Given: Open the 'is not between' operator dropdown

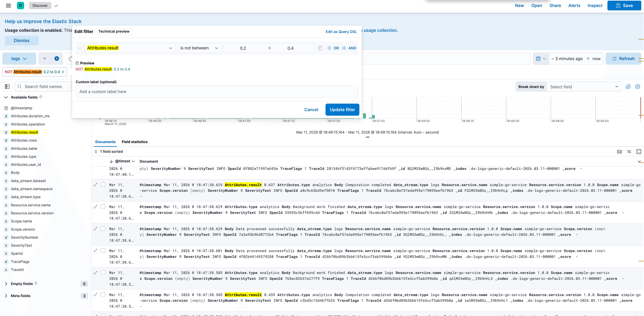Looking at the screenshot, I should [199, 48].
